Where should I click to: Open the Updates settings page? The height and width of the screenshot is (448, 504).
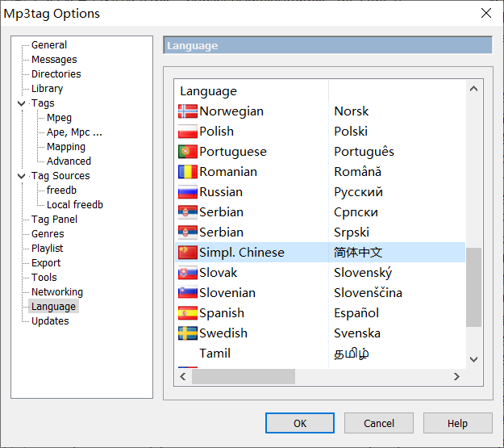point(50,321)
